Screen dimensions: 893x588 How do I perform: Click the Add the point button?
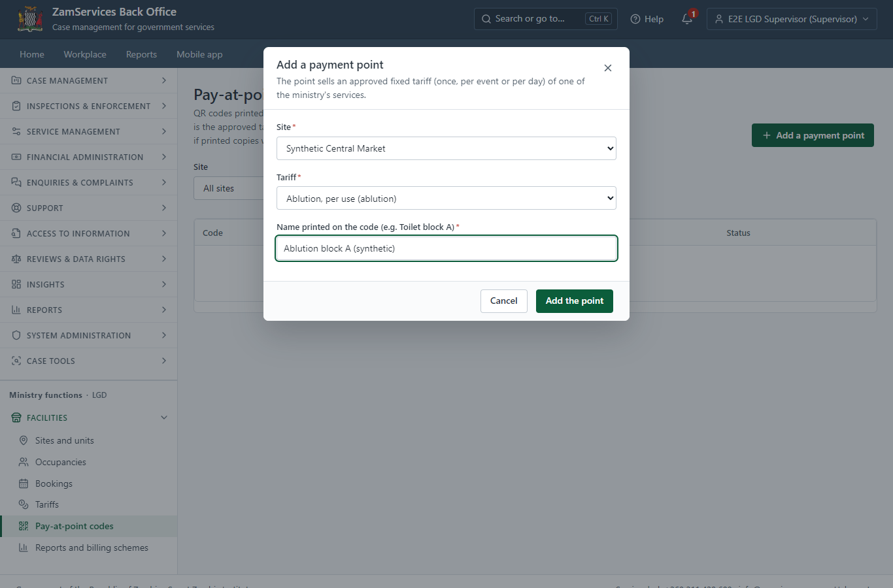575,301
